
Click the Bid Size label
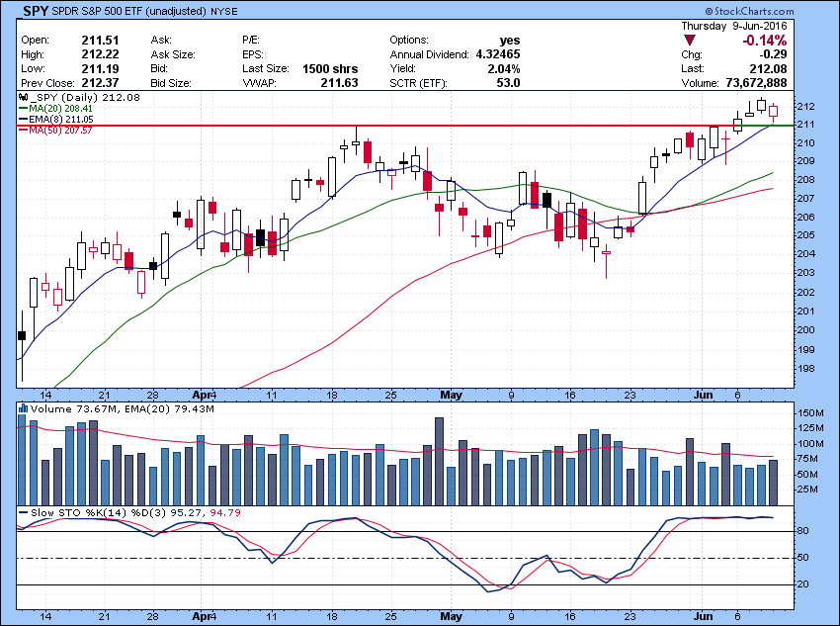(x=171, y=83)
